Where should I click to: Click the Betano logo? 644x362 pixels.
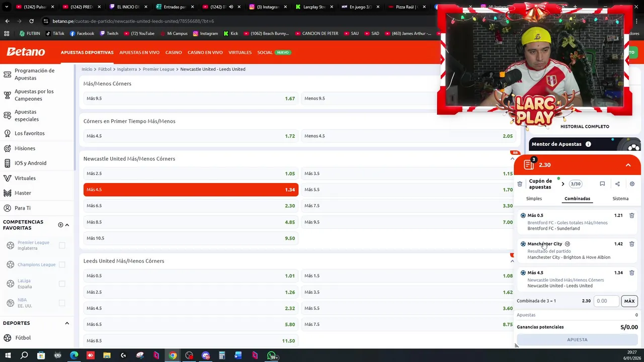[x=26, y=52]
